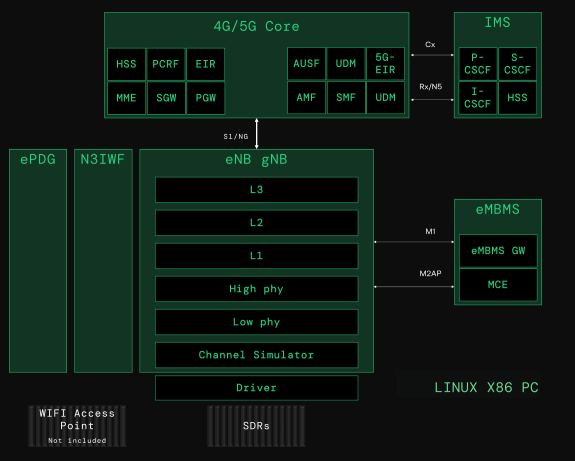Click the PCRF block in the core

pyautogui.click(x=166, y=64)
